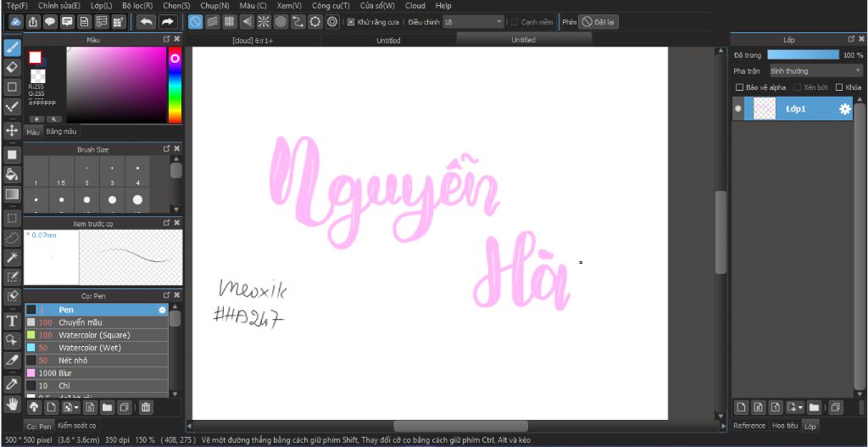Select brush size 4 preset
Screen dimensions: 868x447
click(x=138, y=173)
